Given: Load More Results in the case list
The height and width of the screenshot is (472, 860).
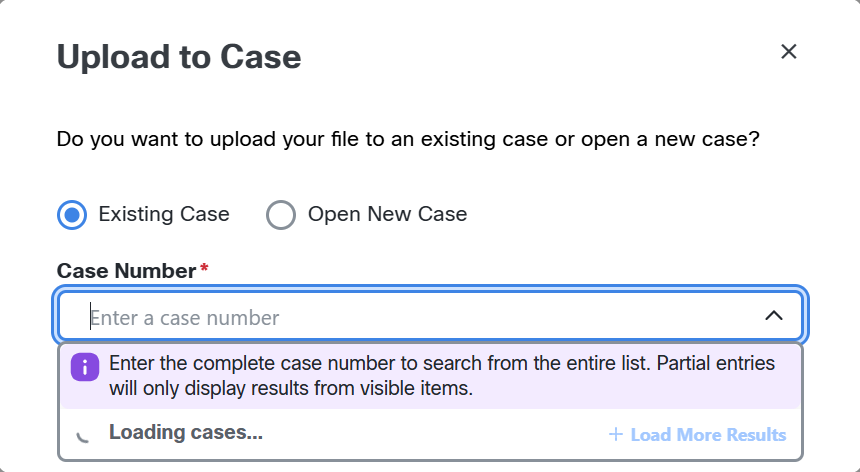Looking at the screenshot, I should [698, 435].
